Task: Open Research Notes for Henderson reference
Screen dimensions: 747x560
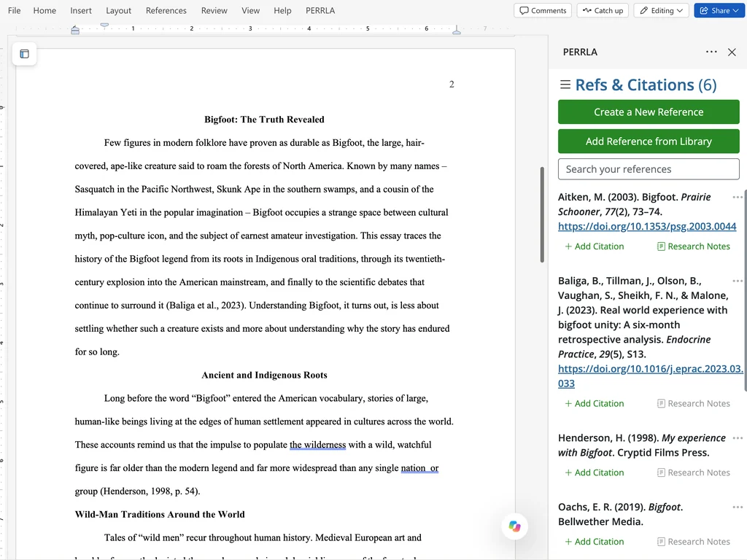Action: click(x=693, y=472)
